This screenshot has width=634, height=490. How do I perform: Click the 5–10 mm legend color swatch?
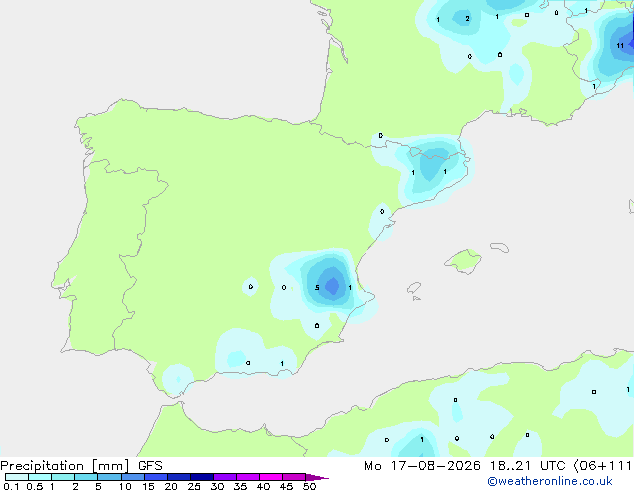109,477
